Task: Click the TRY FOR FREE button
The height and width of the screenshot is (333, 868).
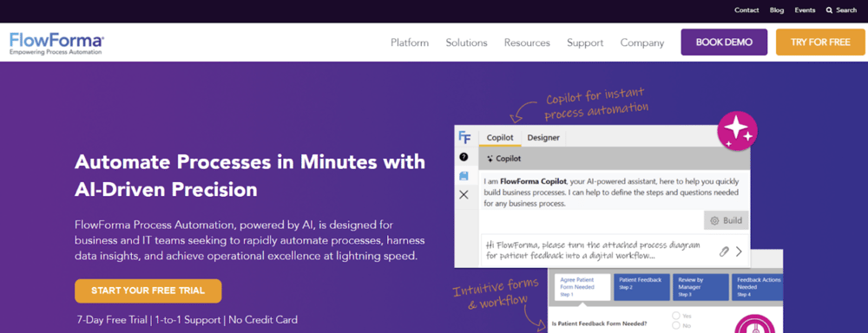Action: pos(820,42)
